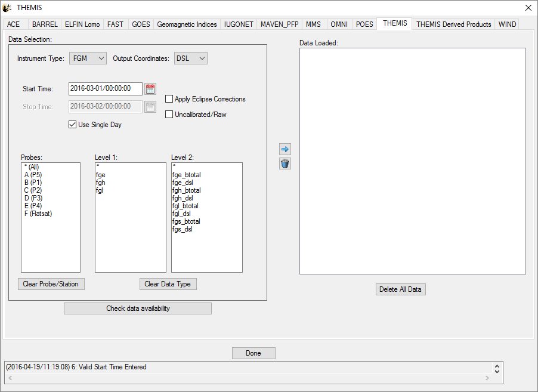Click the THEMIS window title icon
This screenshot has height=392, width=538.
coord(7,8)
